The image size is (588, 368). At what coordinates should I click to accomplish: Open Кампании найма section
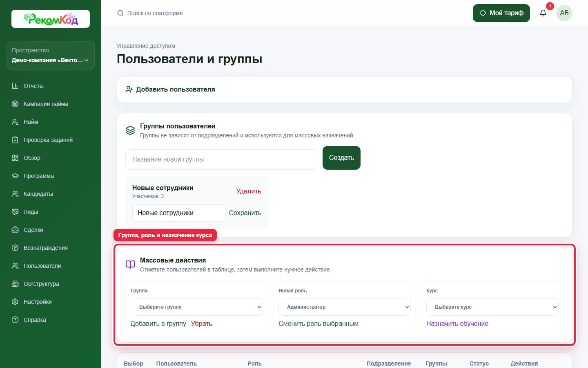pyautogui.click(x=51, y=104)
